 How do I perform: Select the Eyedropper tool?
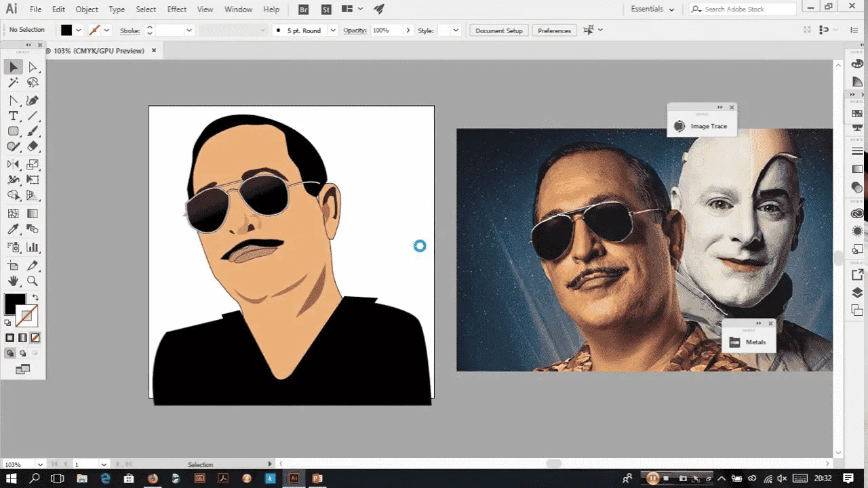[13, 247]
